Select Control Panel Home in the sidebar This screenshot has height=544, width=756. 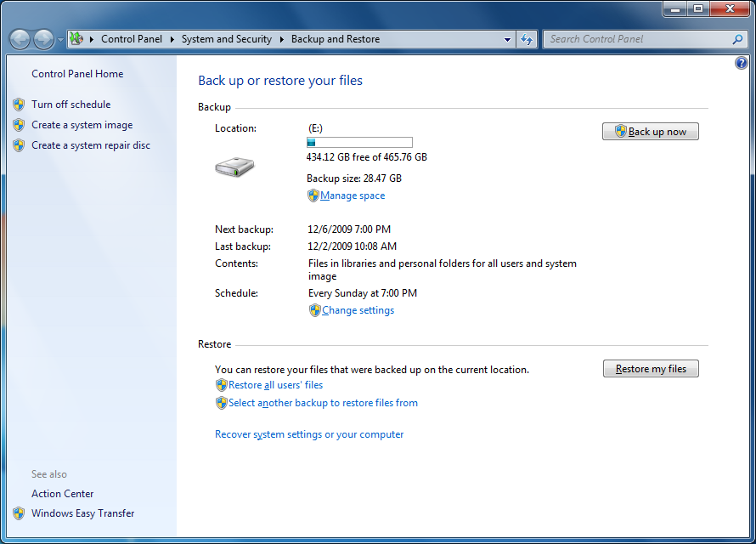[76, 74]
